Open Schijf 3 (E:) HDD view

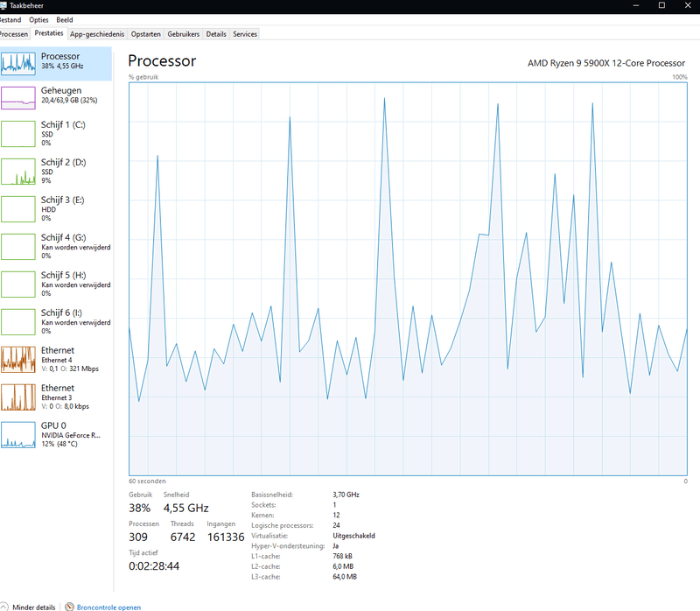pos(56,208)
